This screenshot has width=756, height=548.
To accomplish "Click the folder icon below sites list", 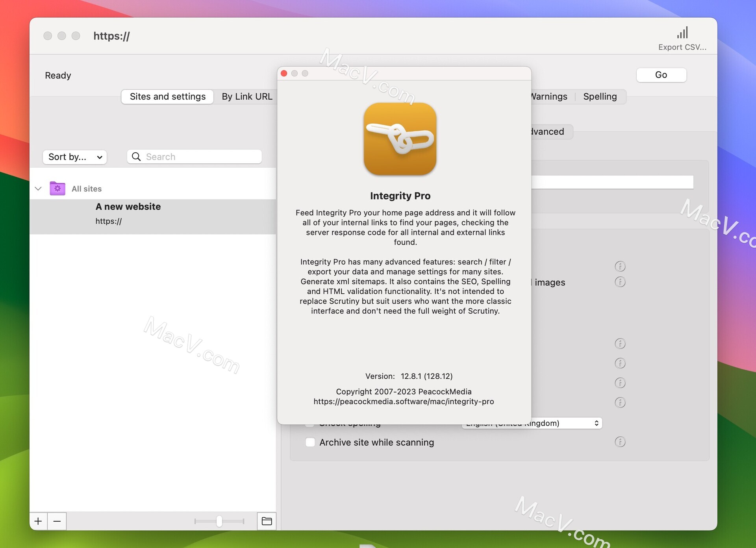I will point(267,521).
